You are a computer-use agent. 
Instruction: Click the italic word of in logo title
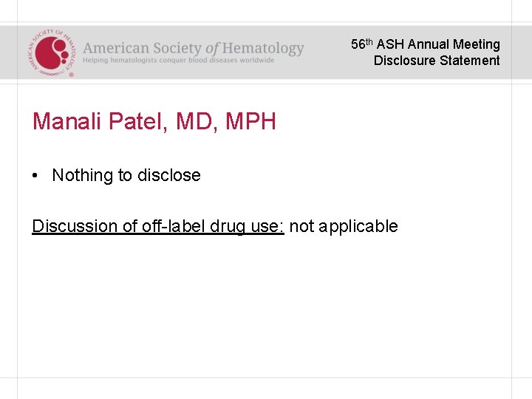tap(212, 49)
